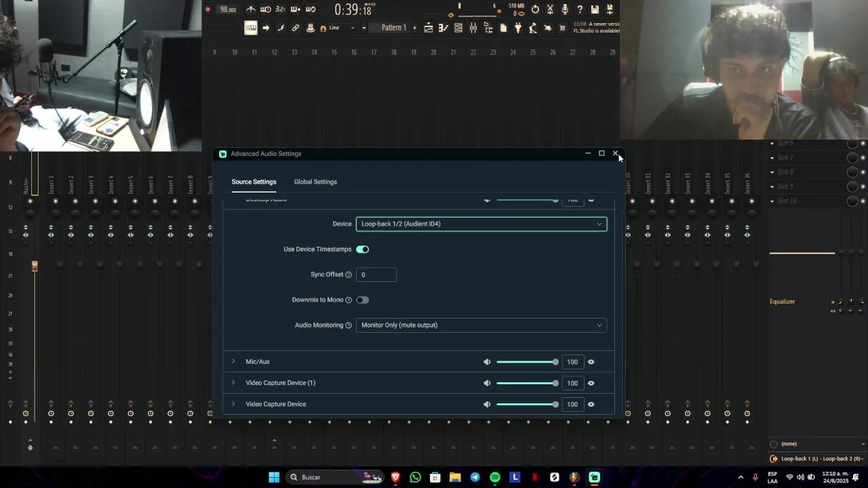Open the Line snap dropdown in FL Studio
868x488 pixels.
(x=342, y=28)
